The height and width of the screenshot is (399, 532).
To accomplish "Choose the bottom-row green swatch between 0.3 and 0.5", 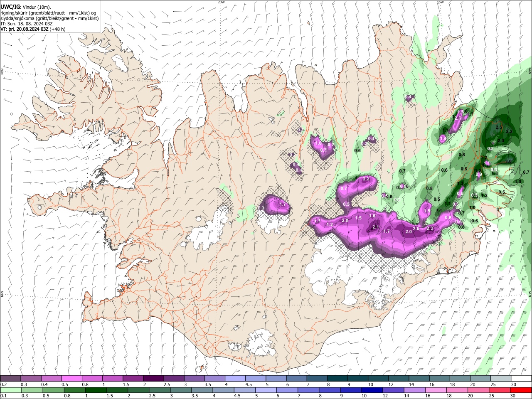I will coord(31,390).
